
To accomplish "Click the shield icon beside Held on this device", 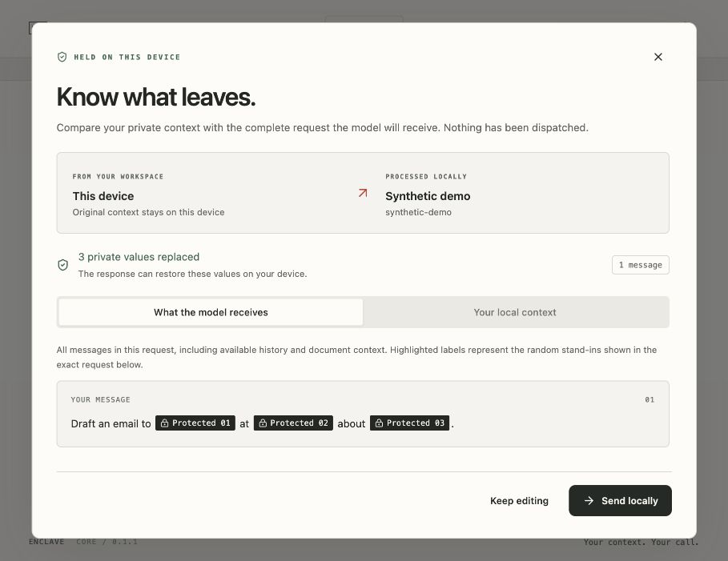I will (62, 57).
